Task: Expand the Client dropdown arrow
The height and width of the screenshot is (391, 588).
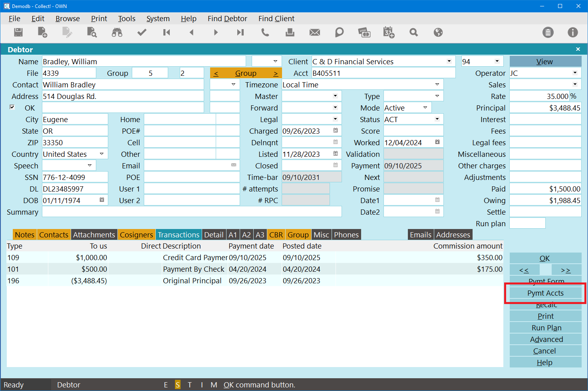Action: 449,61
